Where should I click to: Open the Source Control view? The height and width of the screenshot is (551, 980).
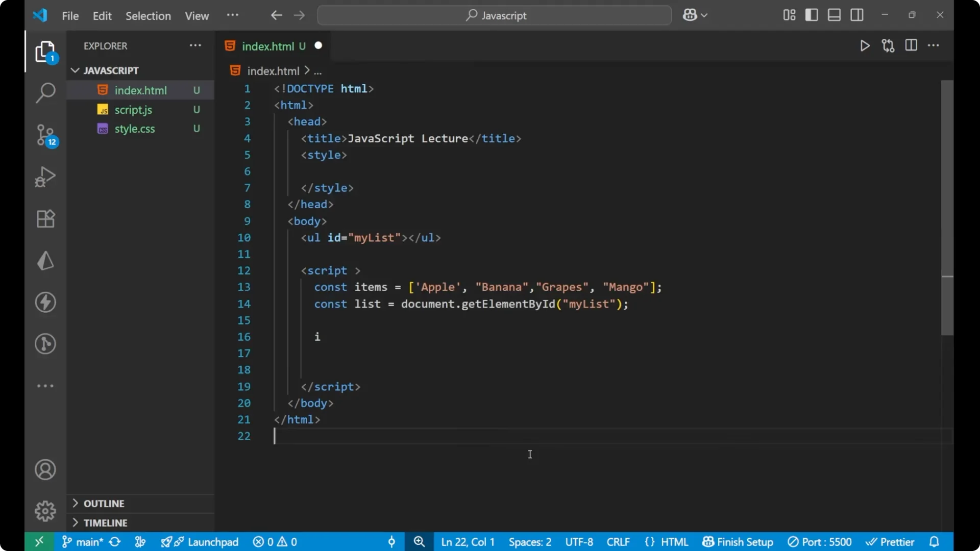[45, 135]
